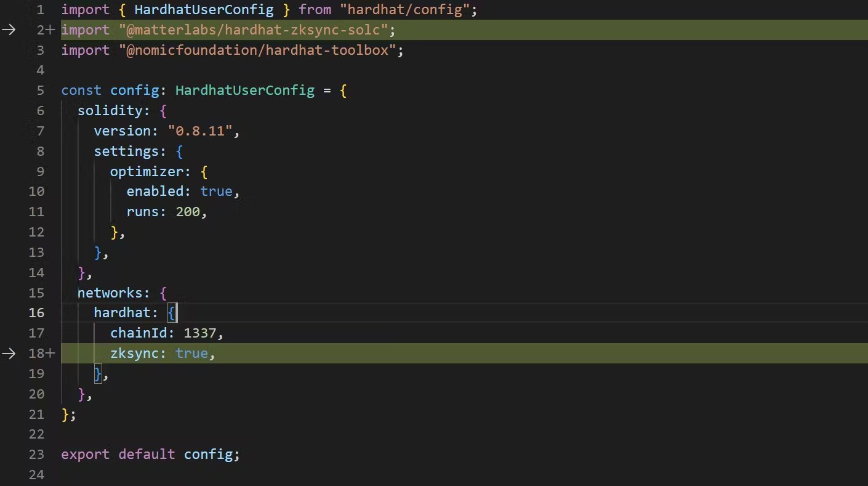Click line number 16 in the gutter
This screenshot has height=486, width=868.
click(36, 313)
